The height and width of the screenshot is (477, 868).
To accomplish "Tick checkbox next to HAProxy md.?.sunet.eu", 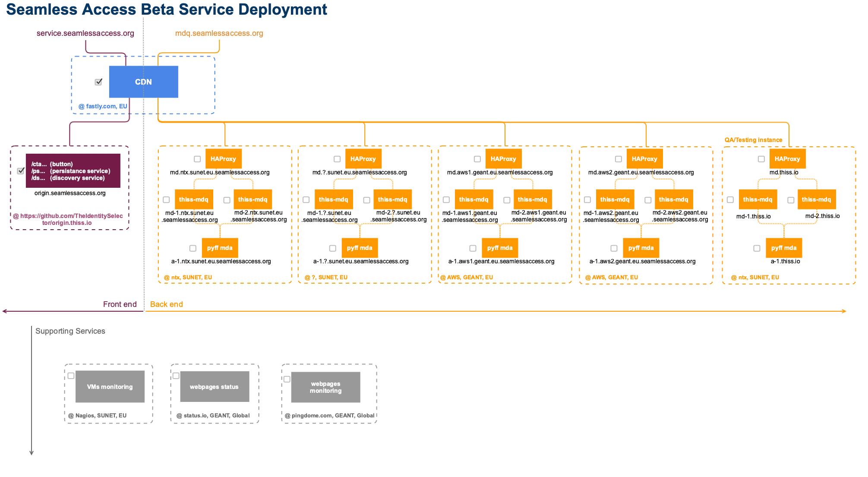I will pos(337,159).
